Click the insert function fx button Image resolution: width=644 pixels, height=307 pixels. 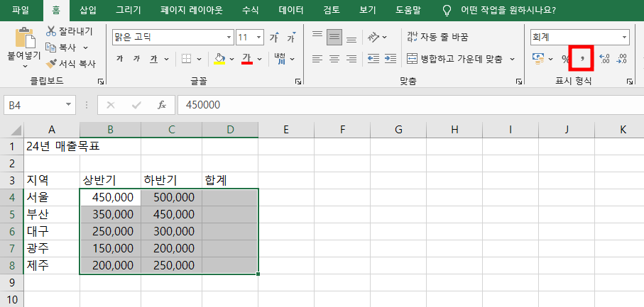162,106
